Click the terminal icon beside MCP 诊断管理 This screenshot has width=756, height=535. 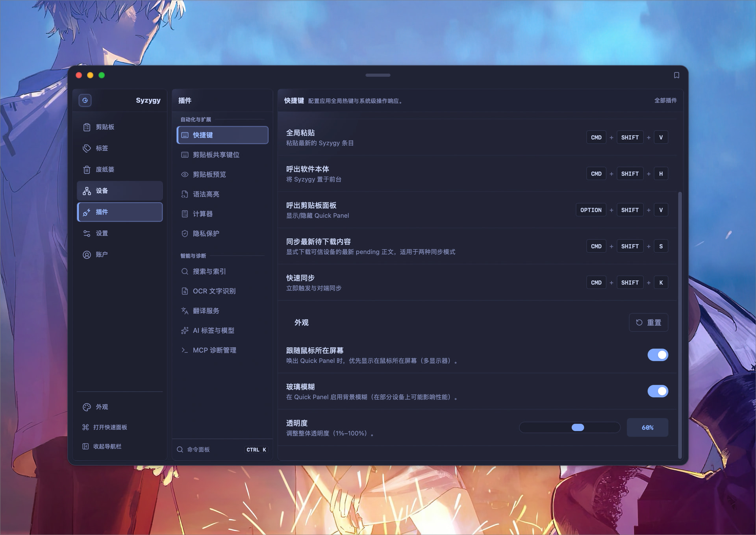tap(185, 350)
